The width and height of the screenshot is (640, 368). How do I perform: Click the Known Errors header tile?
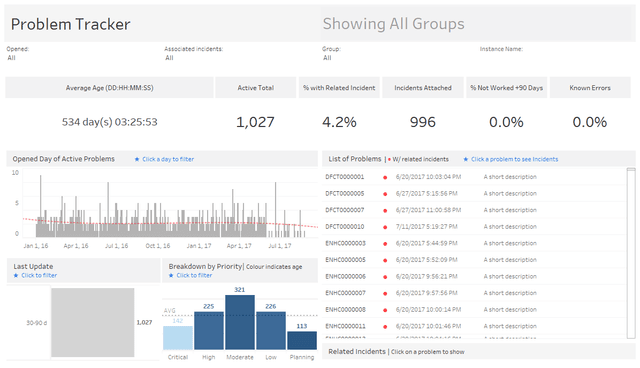[590, 87]
